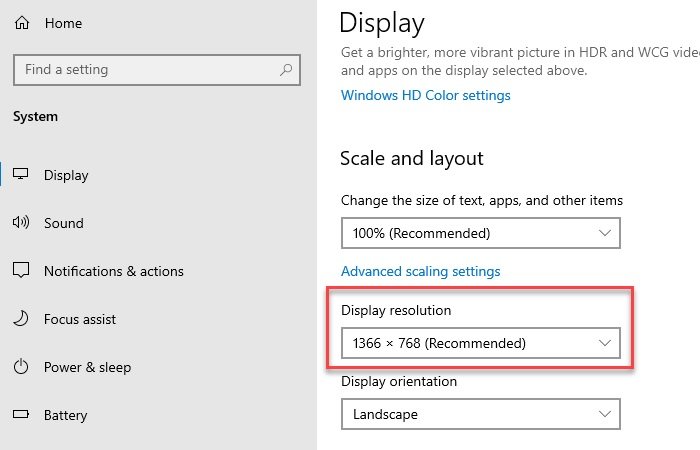Open Focus assist settings page
The width and height of the screenshot is (700, 450).
click(x=80, y=319)
